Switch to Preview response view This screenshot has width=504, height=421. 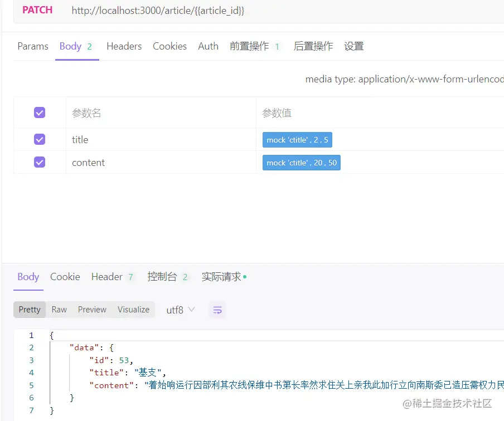click(x=92, y=310)
